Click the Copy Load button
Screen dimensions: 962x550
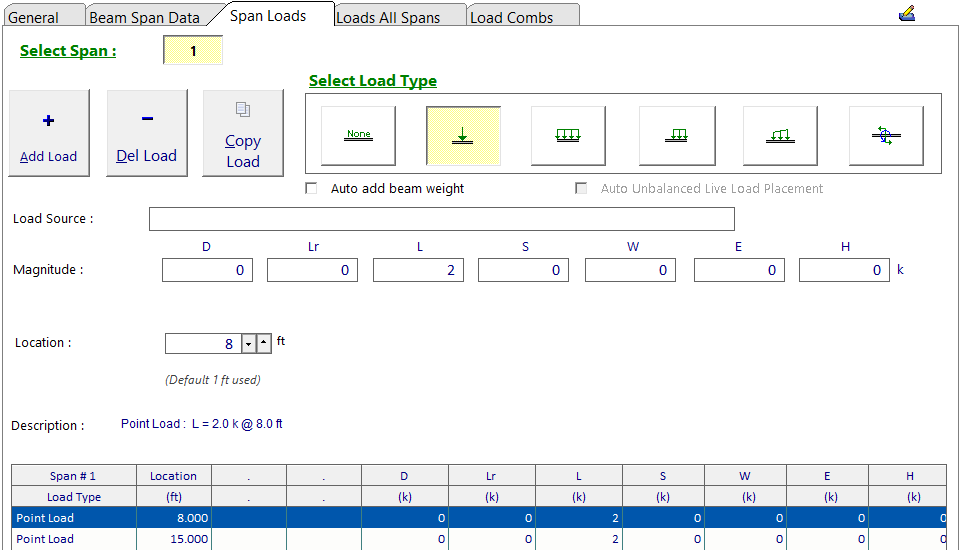tap(243, 134)
